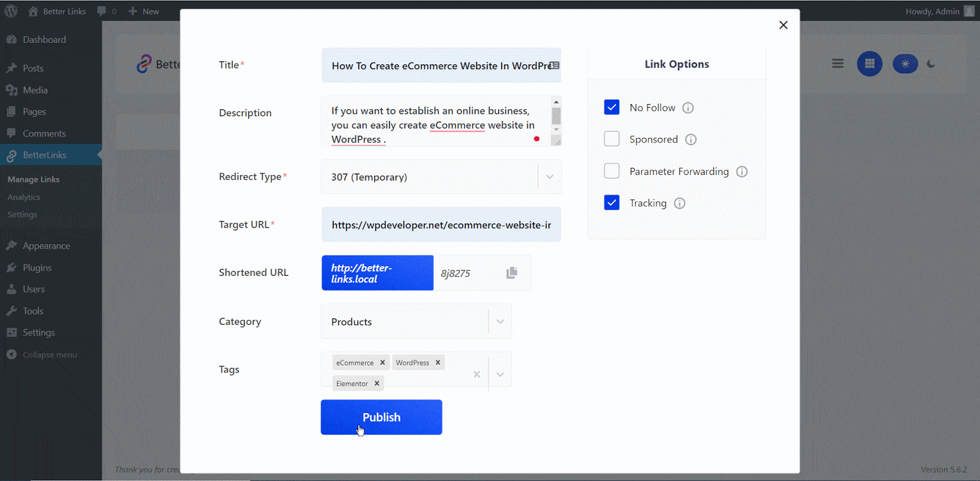Switch to grid view icon

870,64
